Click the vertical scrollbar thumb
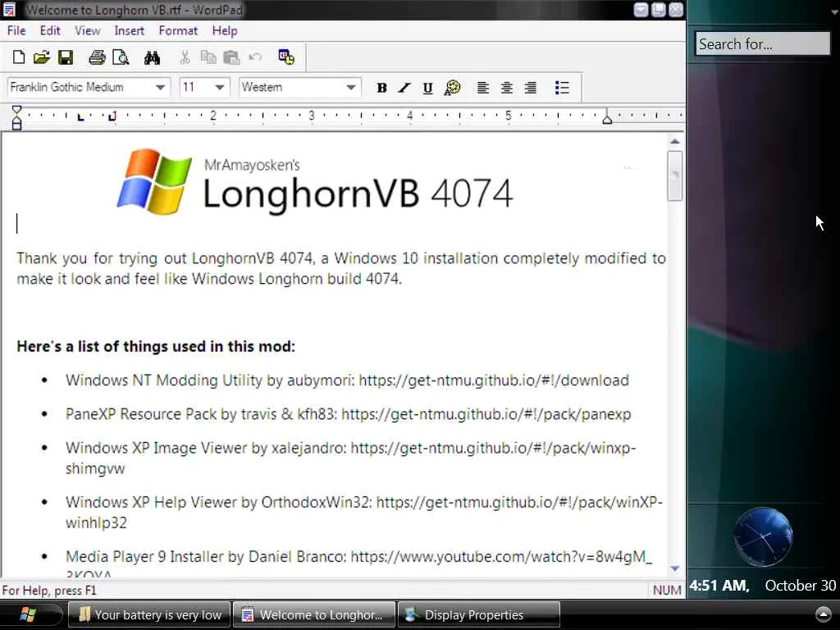The height and width of the screenshot is (630, 840). point(675,176)
